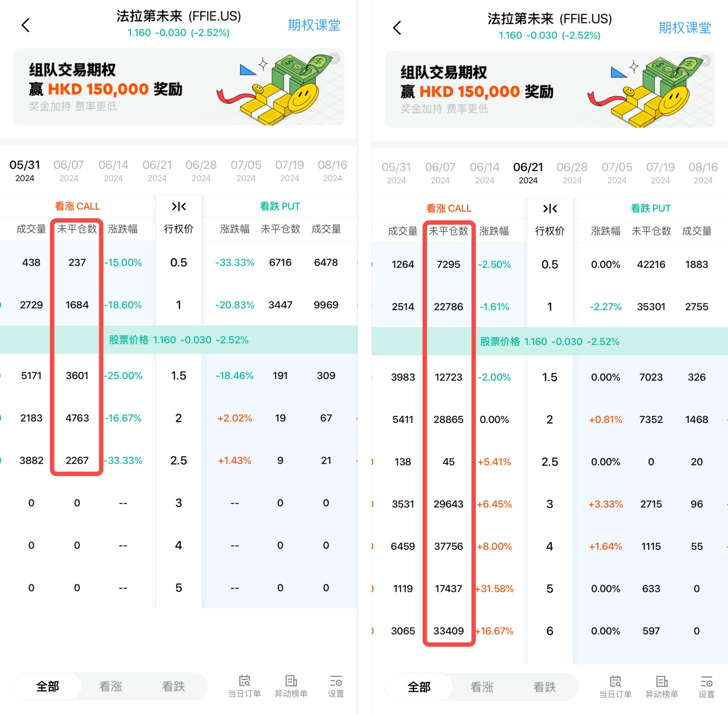Screen dimensions: 728x714
Task: Click the 看跌 PUT header in the right screen
Action: tap(651, 209)
